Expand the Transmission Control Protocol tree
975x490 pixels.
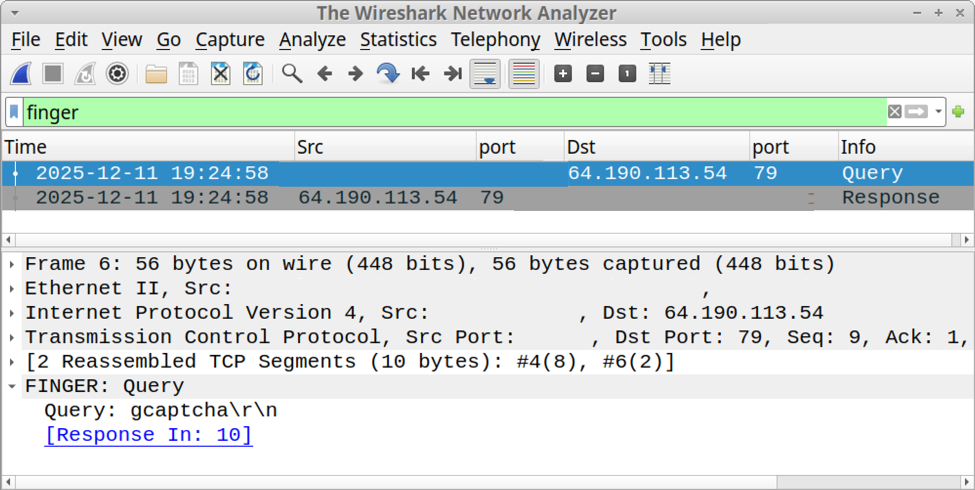11,337
